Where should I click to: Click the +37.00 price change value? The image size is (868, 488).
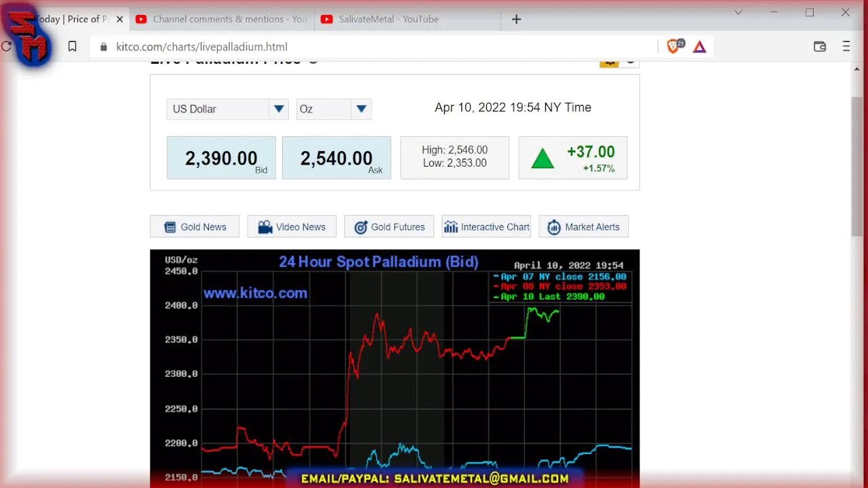click(591, 152)
